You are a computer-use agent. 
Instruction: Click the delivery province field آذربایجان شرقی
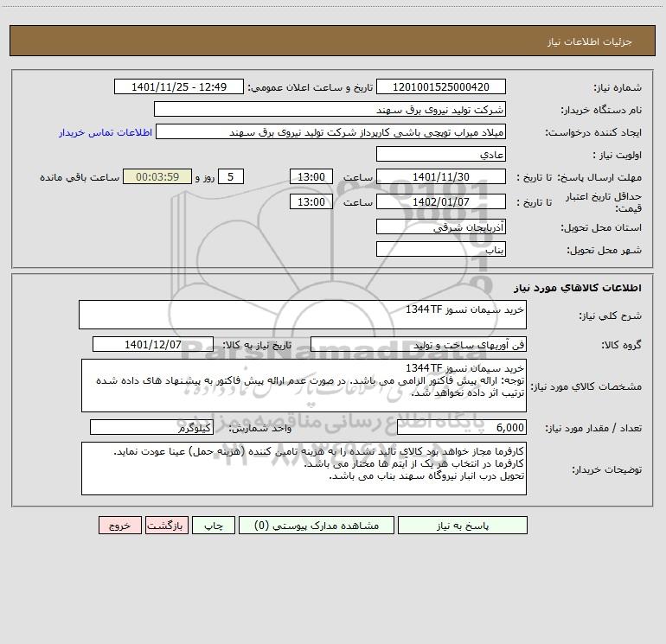click(441, 226)
